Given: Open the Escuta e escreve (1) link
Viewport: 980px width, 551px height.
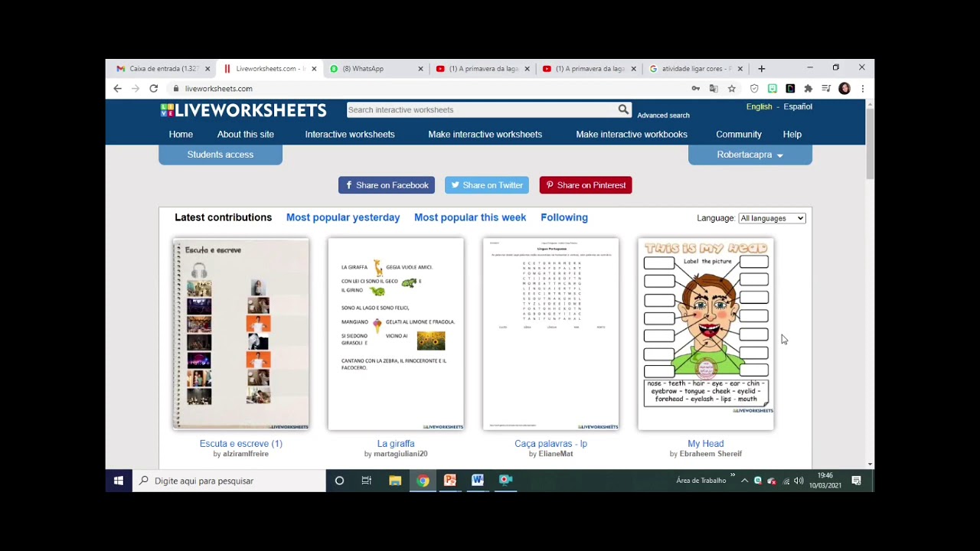Looking at the screenshot, I should point(241,444).
